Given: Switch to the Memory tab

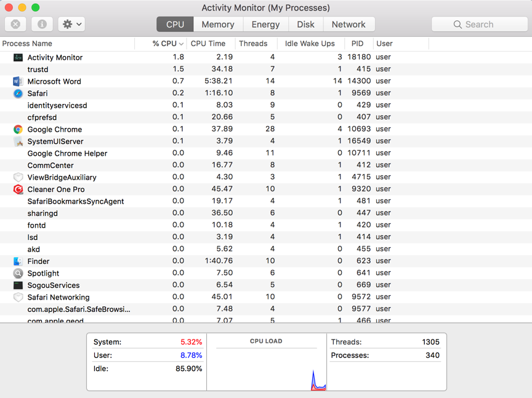Looking at the screenshot, I should tap(218, 25).
